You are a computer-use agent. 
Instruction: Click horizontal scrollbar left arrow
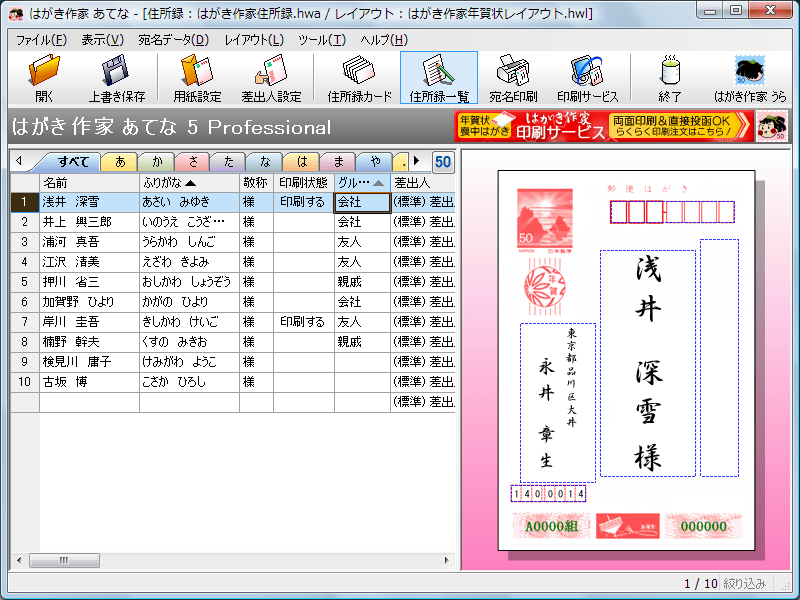(x=19, y=560)
